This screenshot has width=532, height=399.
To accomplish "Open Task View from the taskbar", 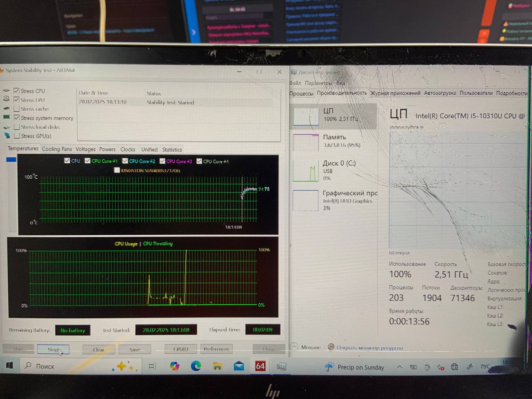I will [x=153, y=366].
